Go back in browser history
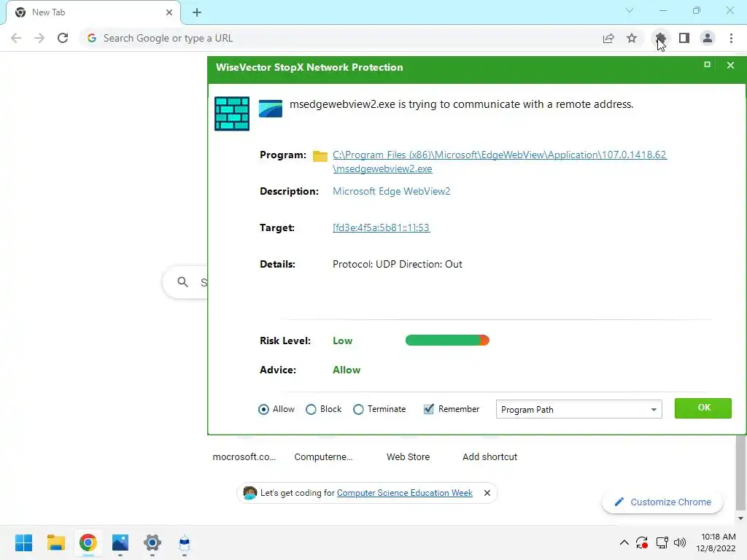The height and width of the screenshot is (560, 747). pos(16,38)
